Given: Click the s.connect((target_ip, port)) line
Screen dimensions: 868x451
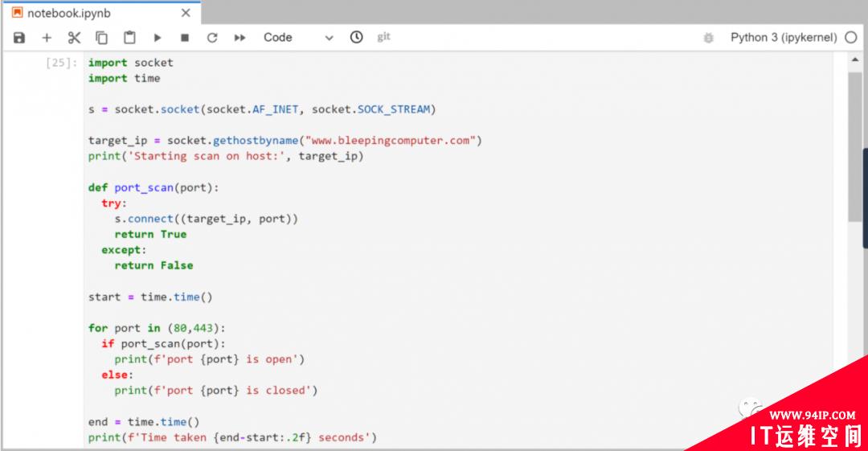Looking at the screenshot, I should click(206, 219).
